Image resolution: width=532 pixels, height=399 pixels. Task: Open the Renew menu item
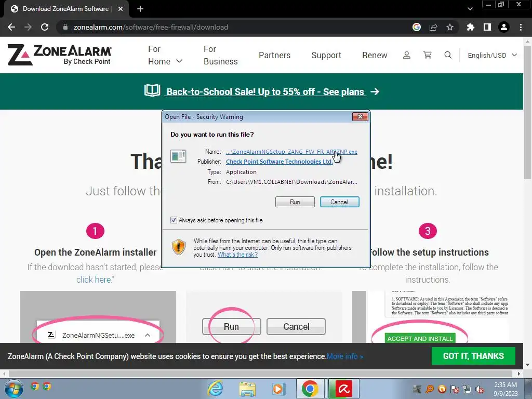click(x=375, y=55)
